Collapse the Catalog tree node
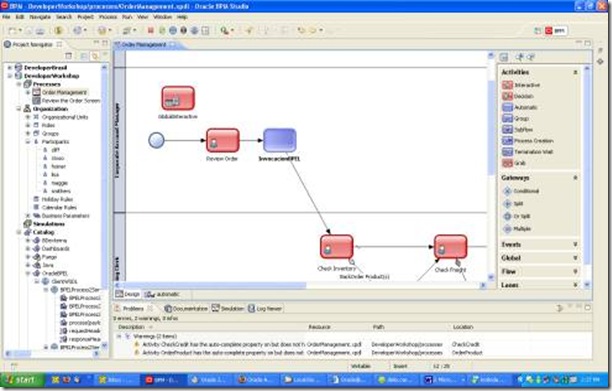612x391 pixels. point(19,232)
